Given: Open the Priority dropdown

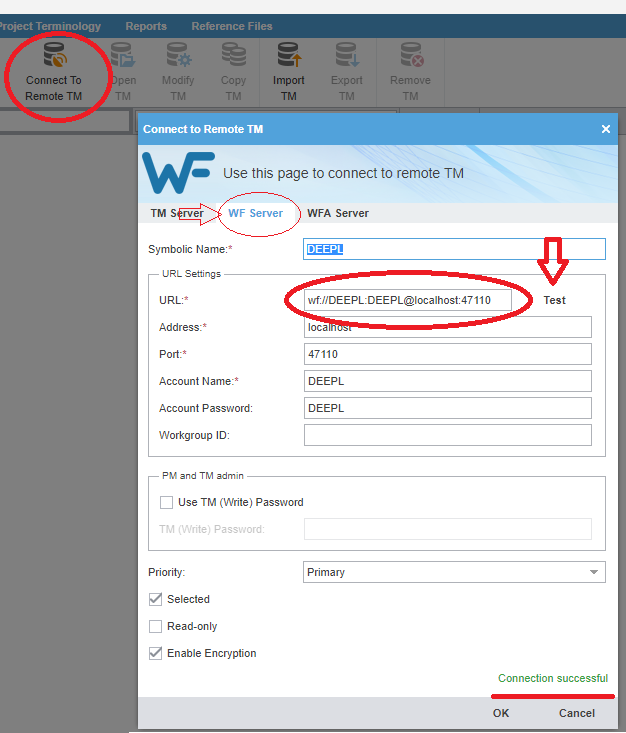Looking at the screenshot, I should coord(454,572).
